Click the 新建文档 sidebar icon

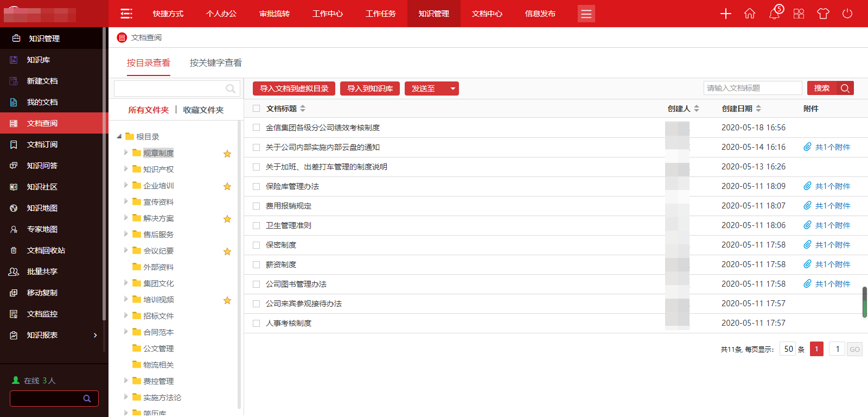tap(14, 81)
